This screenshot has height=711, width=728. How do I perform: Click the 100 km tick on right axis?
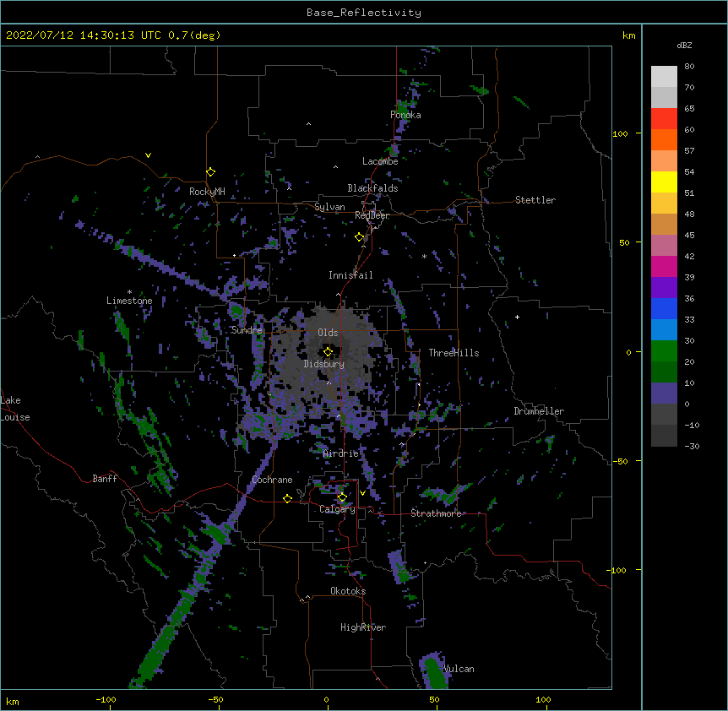pos(620,133)
